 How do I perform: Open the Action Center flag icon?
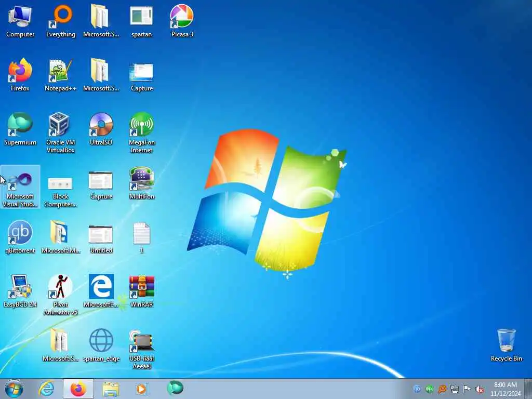click(467, 389)
